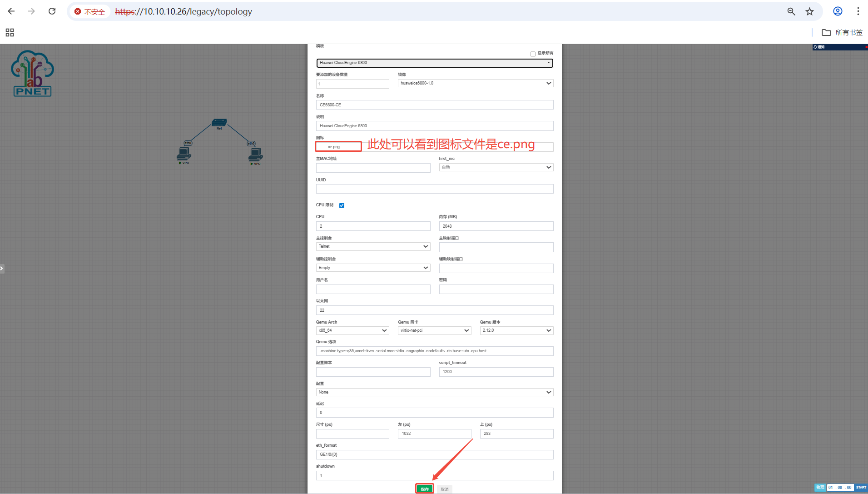868x494 pixels.
Task: Click the 名称 field CE6800-CE
Action: [435, 105]
